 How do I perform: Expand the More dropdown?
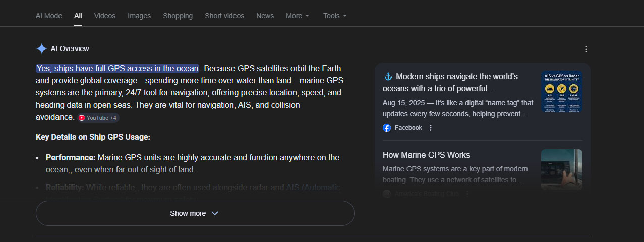(x=298, y=16)
